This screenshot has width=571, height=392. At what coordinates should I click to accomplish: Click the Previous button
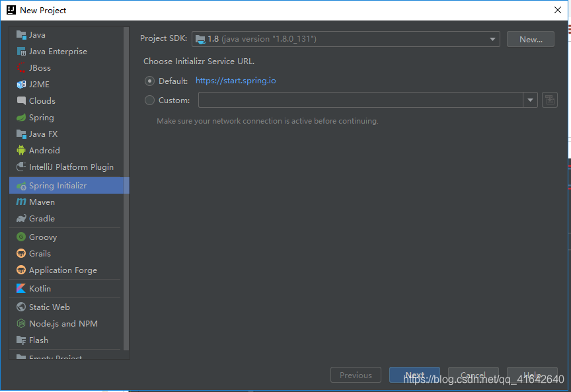pos(356,375)
